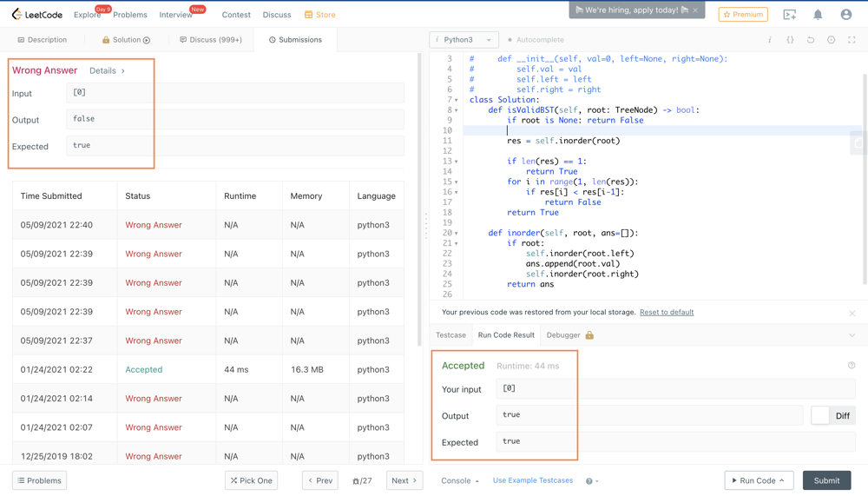Click the Reset to default link
The height and width of the screenshot is (496, 868).
(x=667, y=313)
